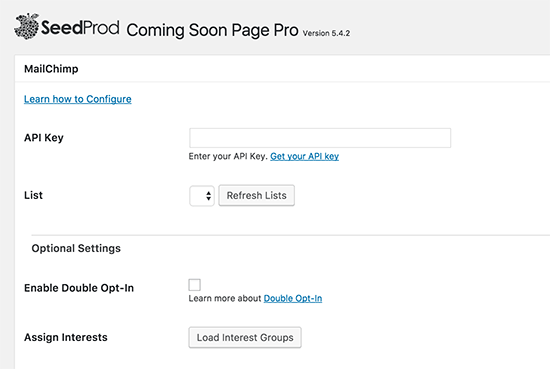Click the Load Interest Groups button

245,337
